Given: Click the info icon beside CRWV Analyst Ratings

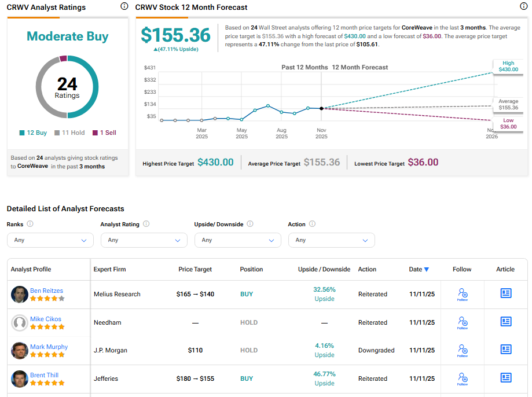Looking at the screenshot, I should click(x=124, y=6).
